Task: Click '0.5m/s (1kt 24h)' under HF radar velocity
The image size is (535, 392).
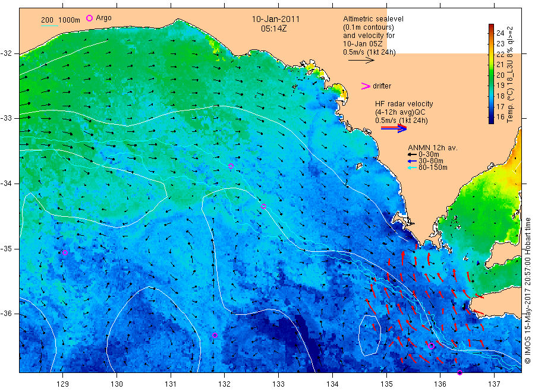Action: click(402, 121)
